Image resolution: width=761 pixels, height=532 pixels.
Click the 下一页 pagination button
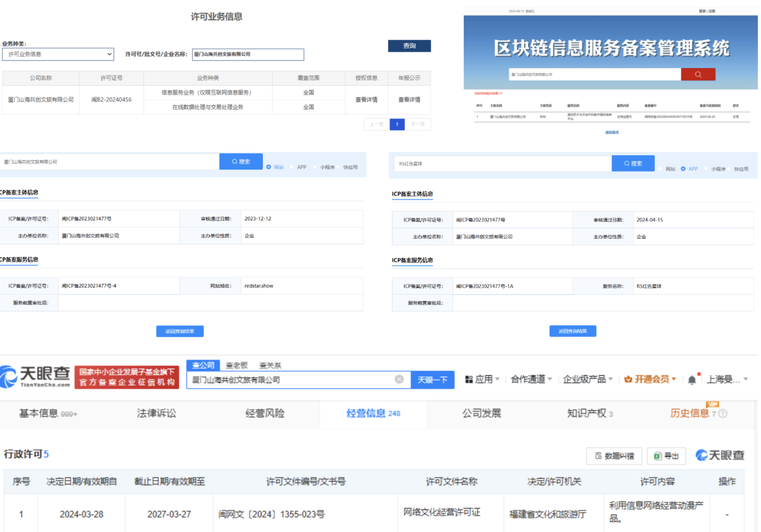[417, 124]
